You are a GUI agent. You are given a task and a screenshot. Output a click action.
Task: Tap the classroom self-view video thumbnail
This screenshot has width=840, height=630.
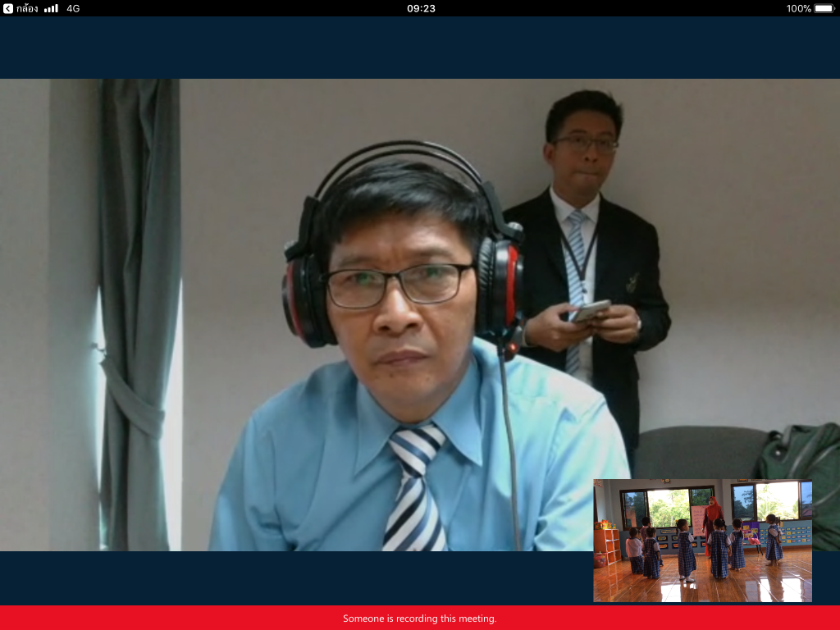tap(702, 541)
